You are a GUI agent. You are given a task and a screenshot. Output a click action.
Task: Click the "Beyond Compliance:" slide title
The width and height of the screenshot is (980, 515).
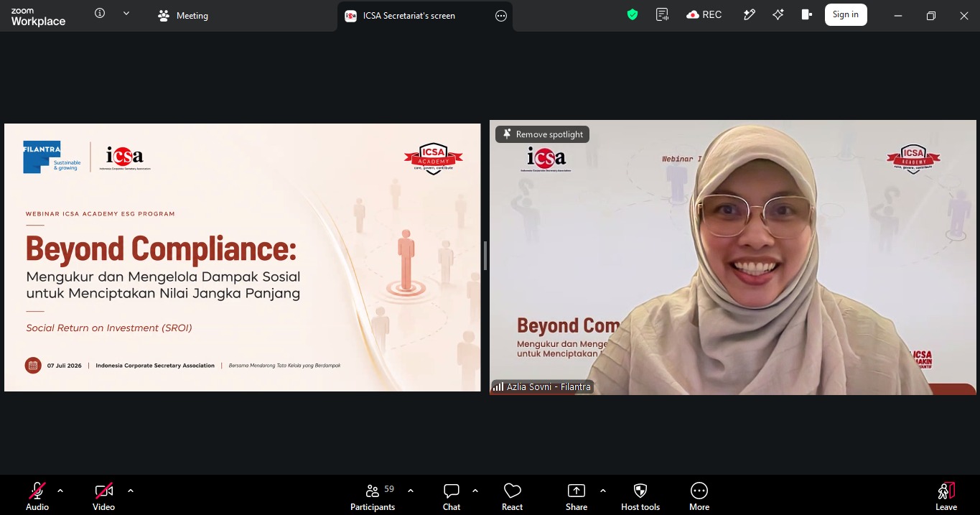(161, 249)
